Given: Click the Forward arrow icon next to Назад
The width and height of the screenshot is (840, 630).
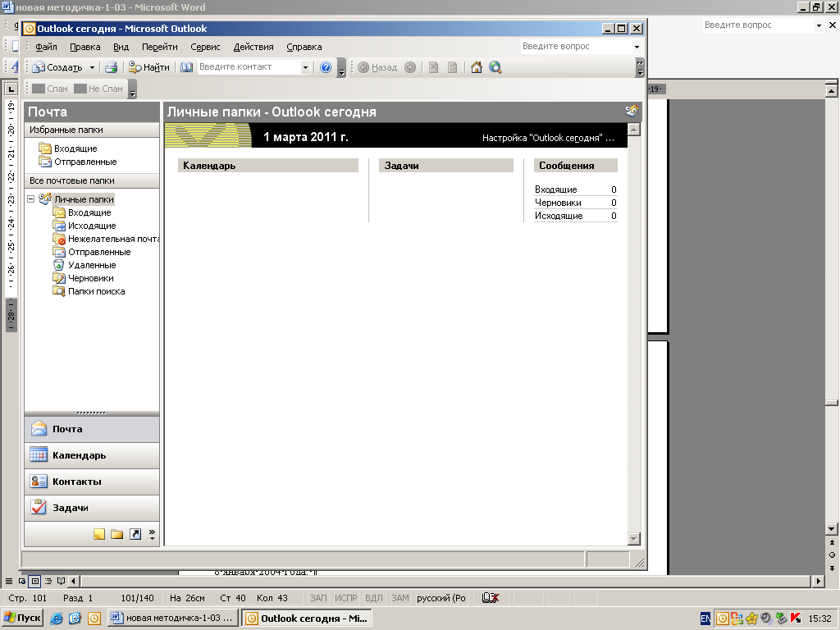Looking at the screenshot, I should point(410,67).
